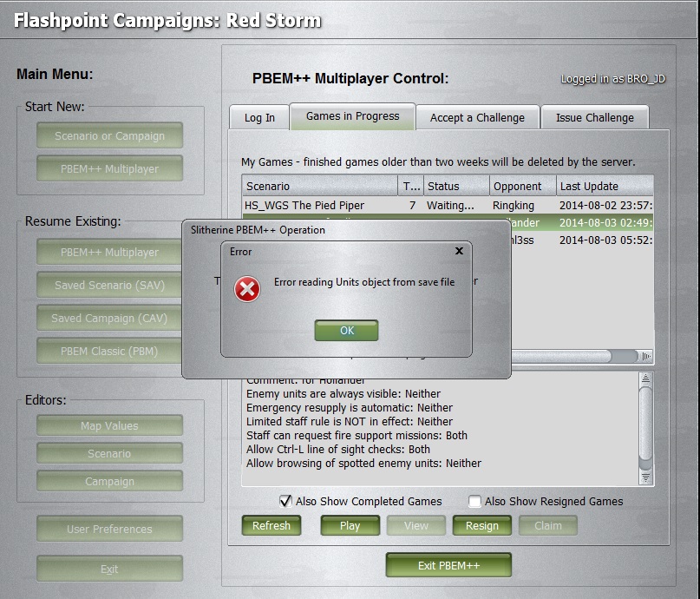This screenshot has height=599, width=700.
Task: Click the Waiting... status cell
Action: tap(450, 205)
